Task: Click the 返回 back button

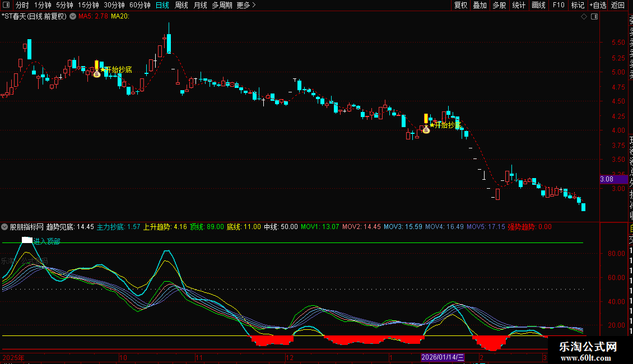Action: (618, 5)
